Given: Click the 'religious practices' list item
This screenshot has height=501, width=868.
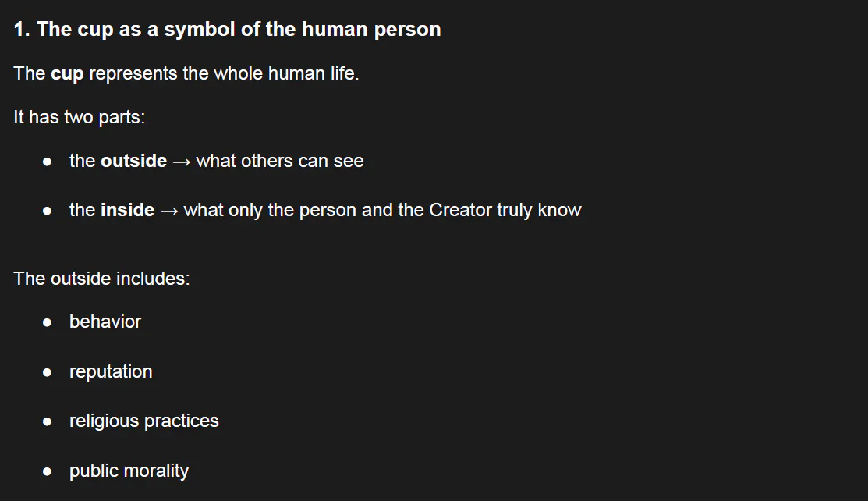Looking at the screenshot, I should 144,421.
